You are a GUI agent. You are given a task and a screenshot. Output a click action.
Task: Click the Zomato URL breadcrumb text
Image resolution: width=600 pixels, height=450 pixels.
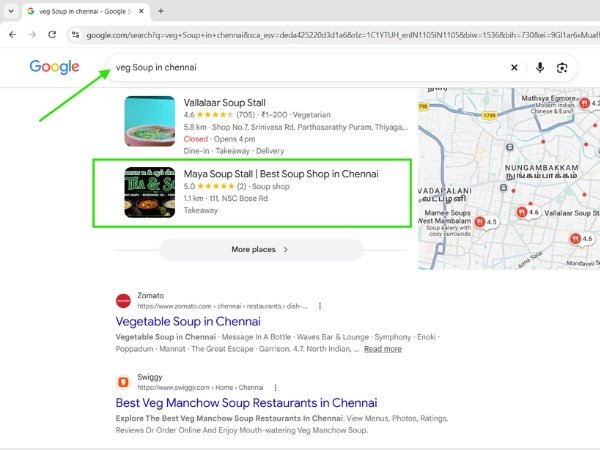pos(222,306)
